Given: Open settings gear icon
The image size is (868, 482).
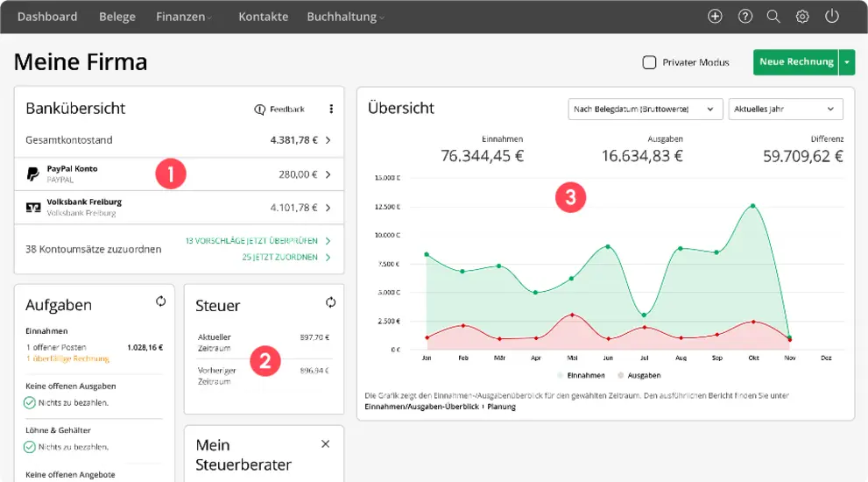Looking at the screenshot, I should (x=802, y=17).
